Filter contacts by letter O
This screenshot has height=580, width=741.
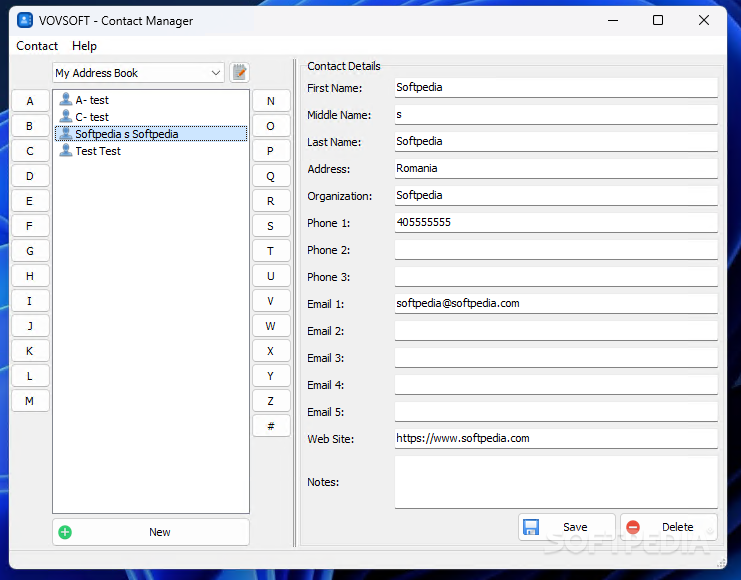point(271,126)
